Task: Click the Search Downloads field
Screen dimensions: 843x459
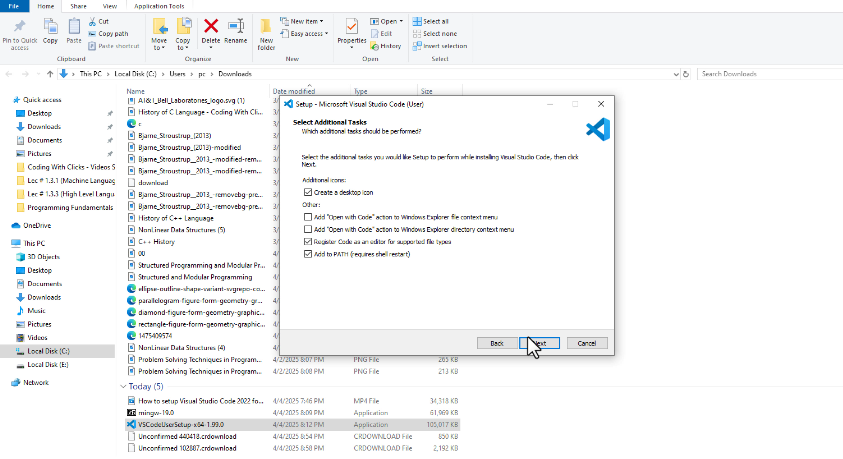Action: [x=770, y=74]
